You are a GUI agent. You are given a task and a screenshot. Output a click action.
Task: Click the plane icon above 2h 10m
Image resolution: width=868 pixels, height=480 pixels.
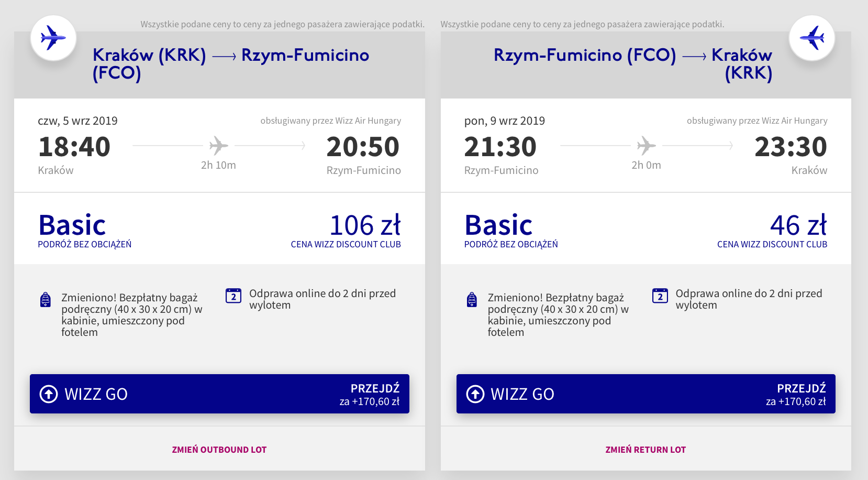click(219, 145)
